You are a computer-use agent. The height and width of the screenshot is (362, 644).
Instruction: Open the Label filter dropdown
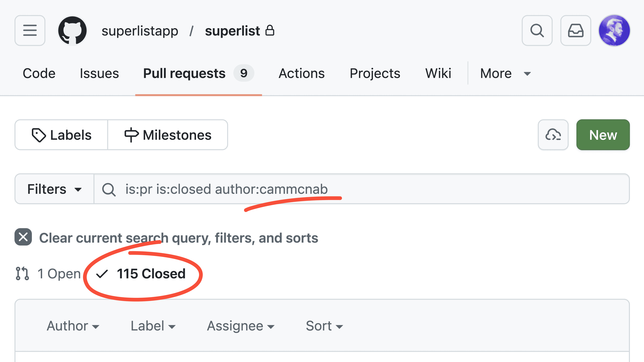pos(153,326)
